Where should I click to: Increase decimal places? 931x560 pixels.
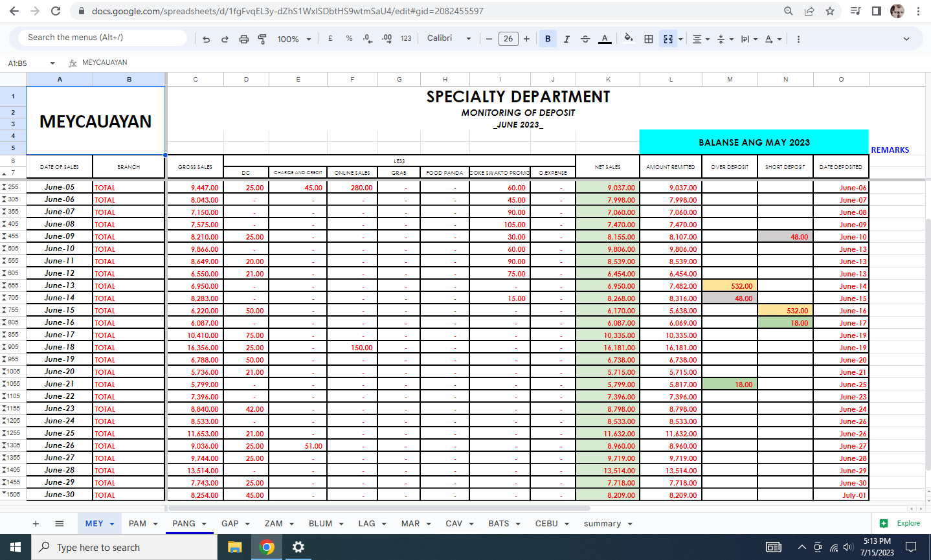click(x=387, y=39)
